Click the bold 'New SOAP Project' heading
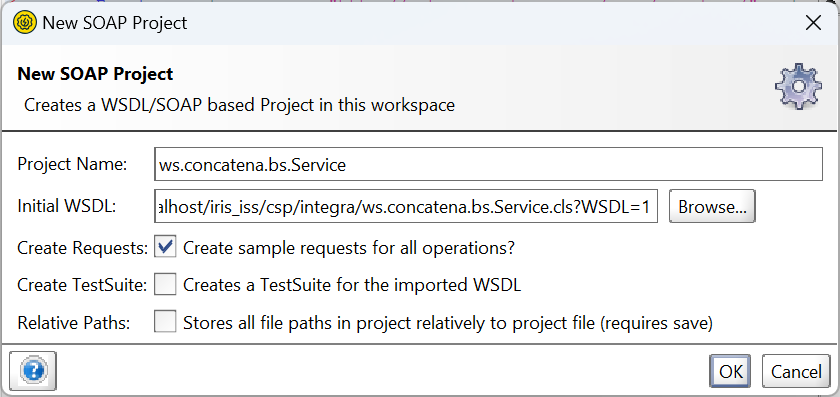This screenshot has width=840, height=397. [x=95, y=73]
